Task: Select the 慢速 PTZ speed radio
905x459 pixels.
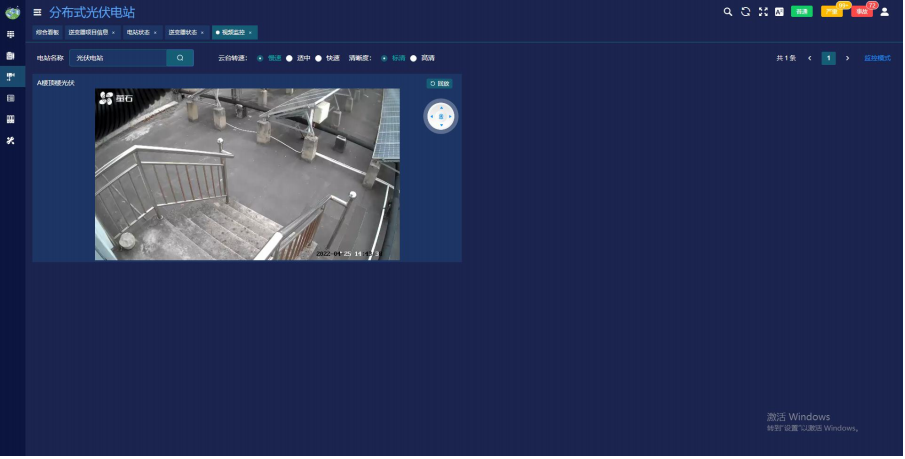Action: (x=260, y=58)
